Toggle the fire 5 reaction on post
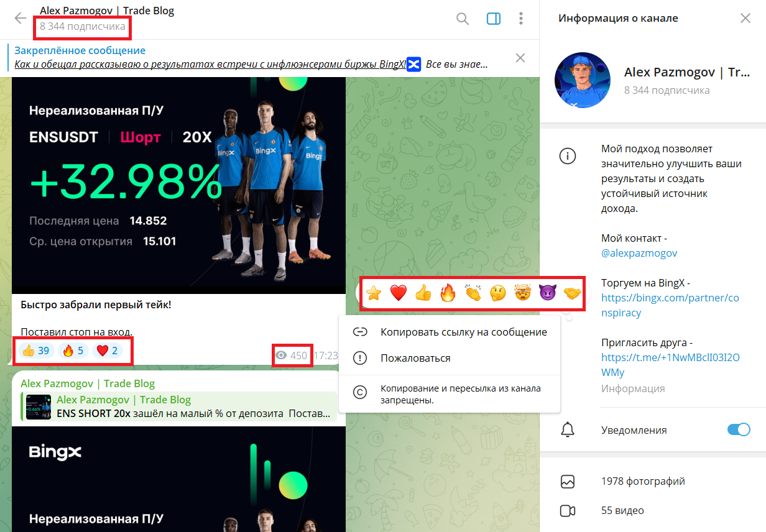 click(x=73, y=351)
